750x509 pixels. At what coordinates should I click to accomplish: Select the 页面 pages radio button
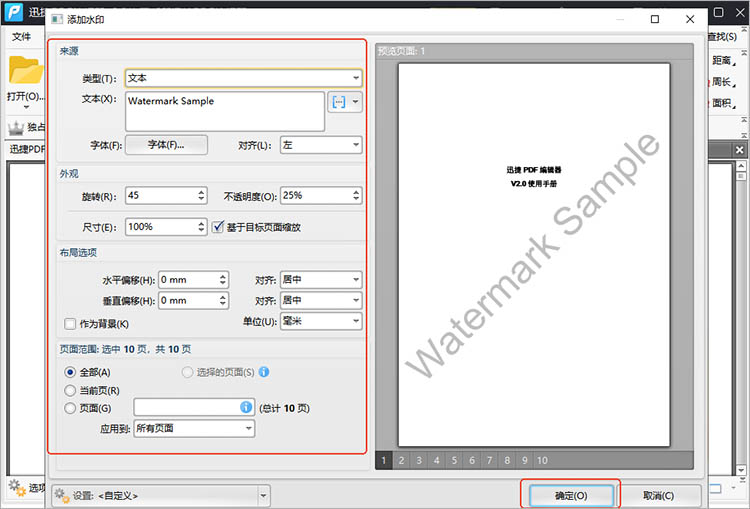coord(70,408)
